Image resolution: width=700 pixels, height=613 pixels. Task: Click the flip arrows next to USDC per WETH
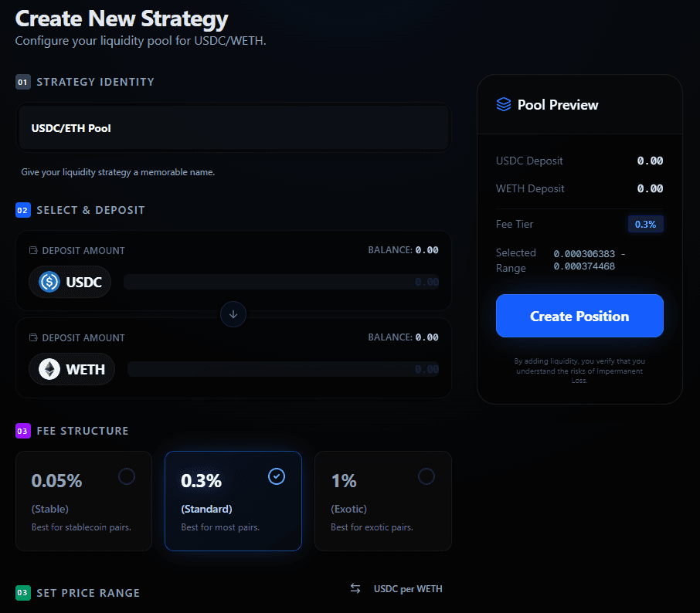coord(355,588)
